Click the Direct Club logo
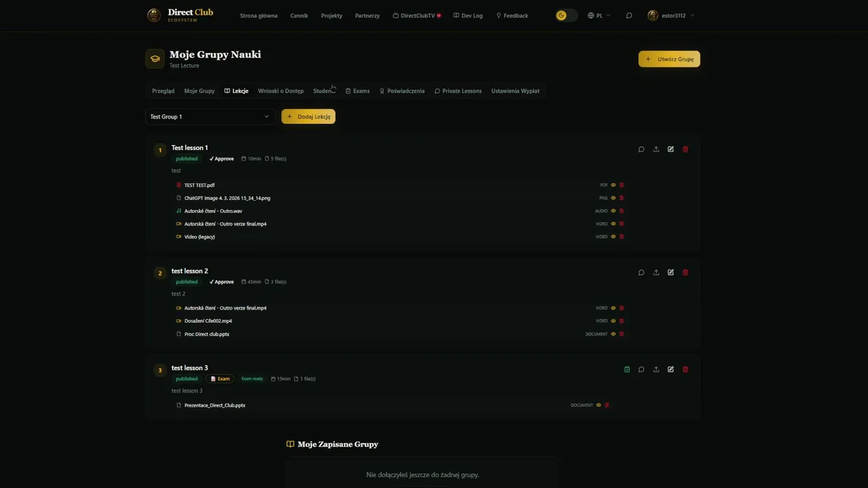 point(180,15)
